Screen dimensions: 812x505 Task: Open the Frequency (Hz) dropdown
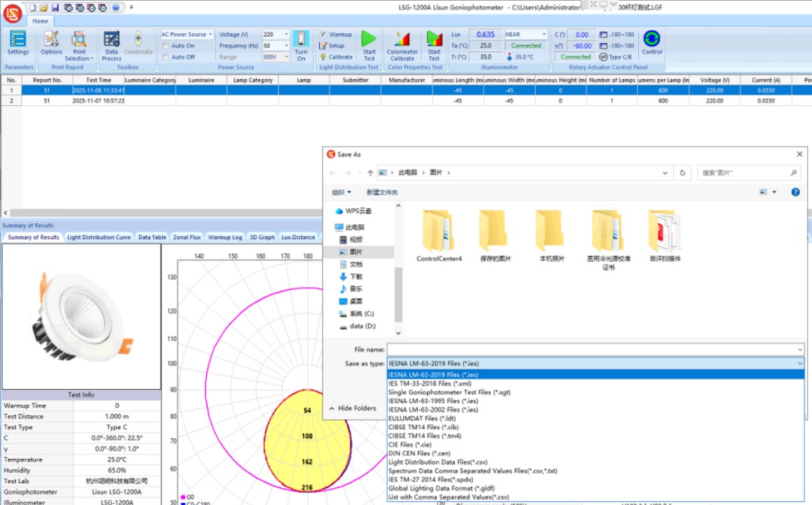pos(286,46)
